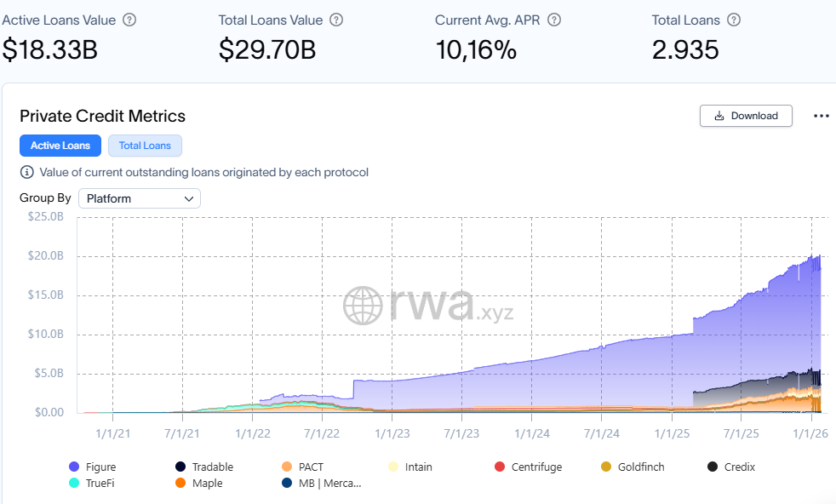Click the download arrow icon in Download button

(x=719, y=116)
